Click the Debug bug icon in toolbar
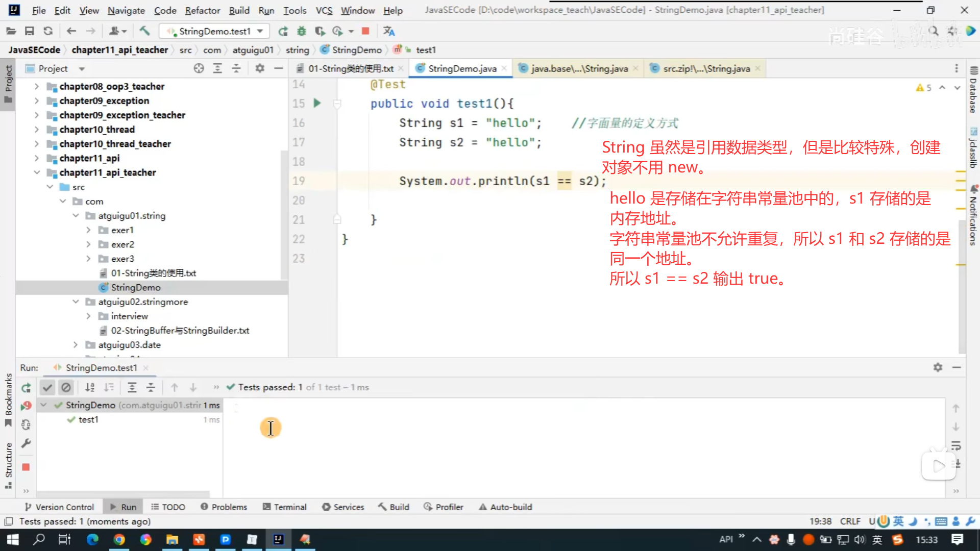980x551 pixels. point(302,31)
